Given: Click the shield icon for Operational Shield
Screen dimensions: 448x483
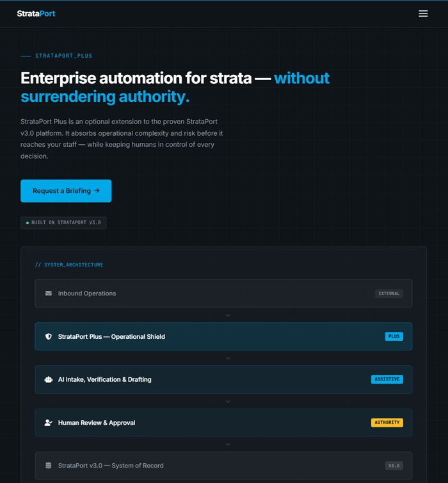Looking at the screenshot, I should [48, 336].
